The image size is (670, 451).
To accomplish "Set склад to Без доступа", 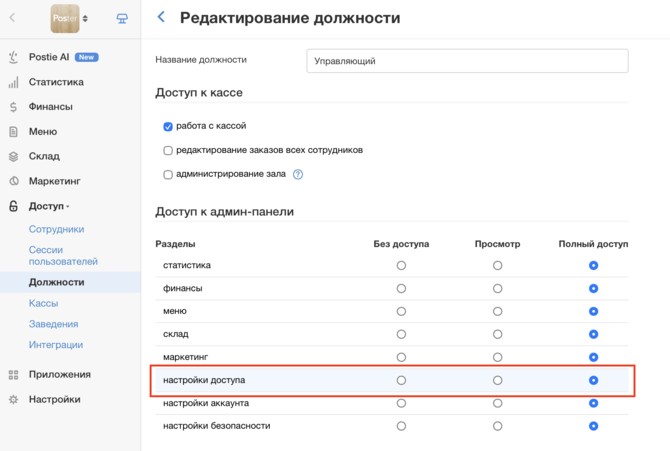I will 401,334.
